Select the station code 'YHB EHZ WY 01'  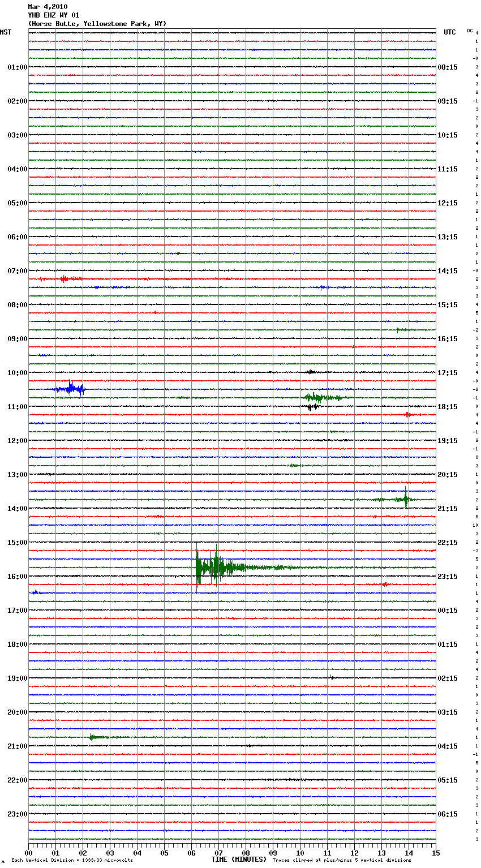tap(54, 15)
